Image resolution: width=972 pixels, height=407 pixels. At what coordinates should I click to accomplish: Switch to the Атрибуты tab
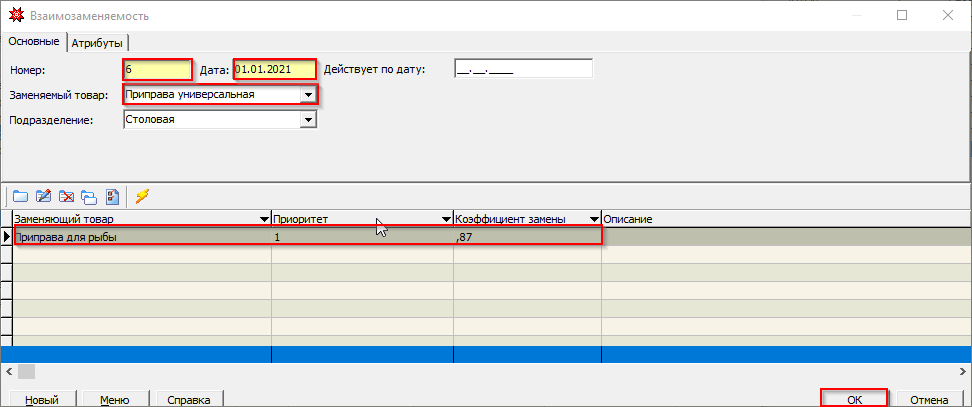point(98,42)
